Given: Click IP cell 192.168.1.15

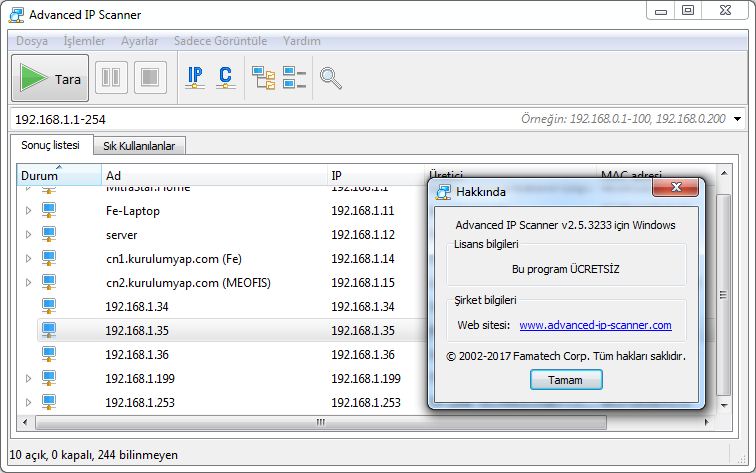Looking at the screenshot, I should click(363, 283).
